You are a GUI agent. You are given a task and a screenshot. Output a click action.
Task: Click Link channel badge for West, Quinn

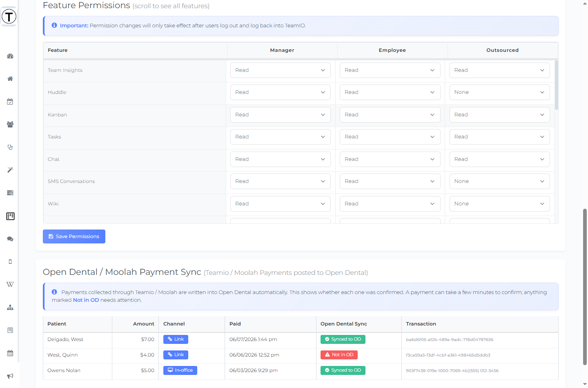pyautogui.click(x=176, y=355)
